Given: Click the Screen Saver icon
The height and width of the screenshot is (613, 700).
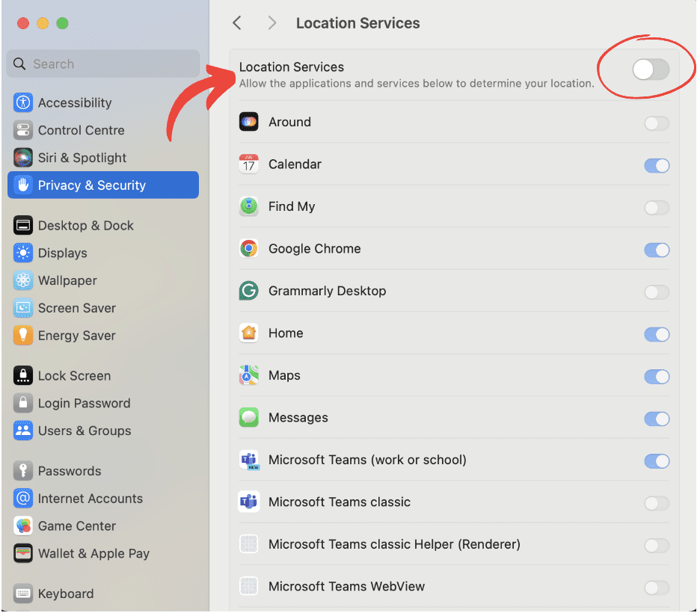Looking at the screenshot, I should coord(23,308).
